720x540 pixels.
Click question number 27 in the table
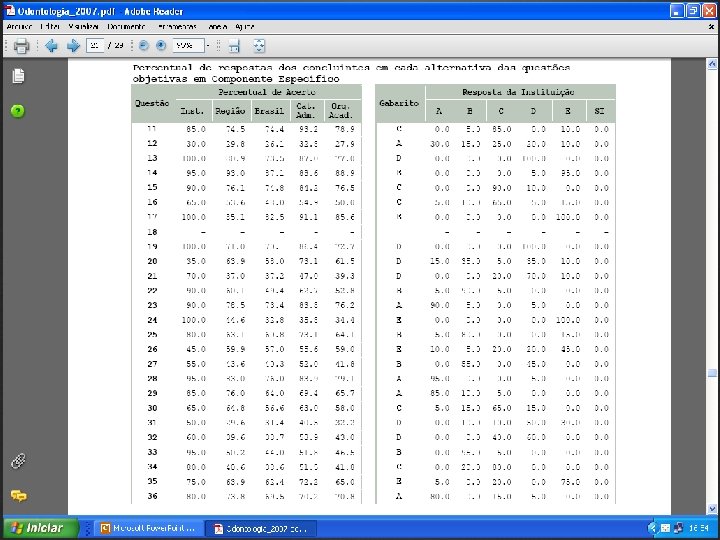(152, 364)
